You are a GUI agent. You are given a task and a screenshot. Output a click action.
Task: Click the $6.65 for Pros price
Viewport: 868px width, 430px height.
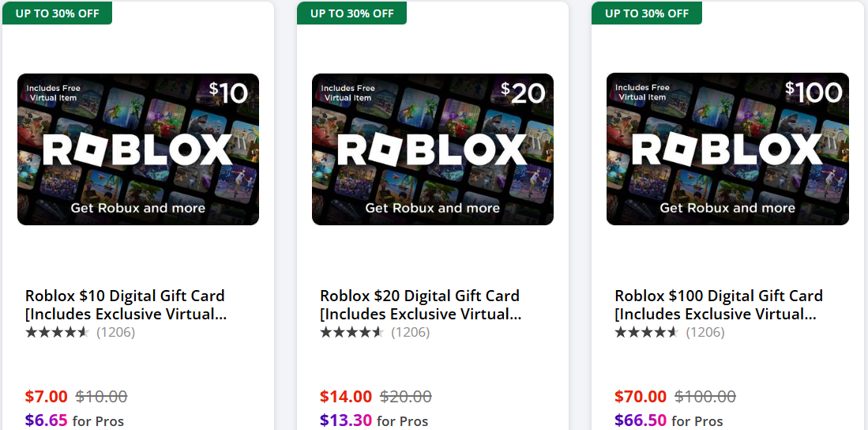[x=74, y=421]
